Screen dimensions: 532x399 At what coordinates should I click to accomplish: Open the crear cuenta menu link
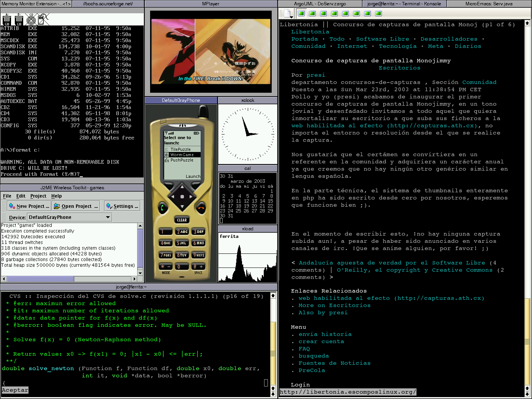[321, 342]
